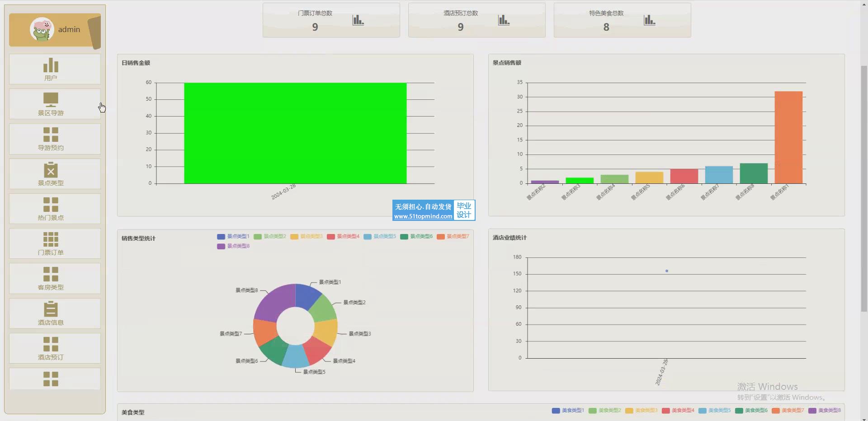The width and height of the screenshot is (868, 421).
Task: Toggle 美食类型6 legend in 美食类型 chart
Action: (x=751, y=411)
